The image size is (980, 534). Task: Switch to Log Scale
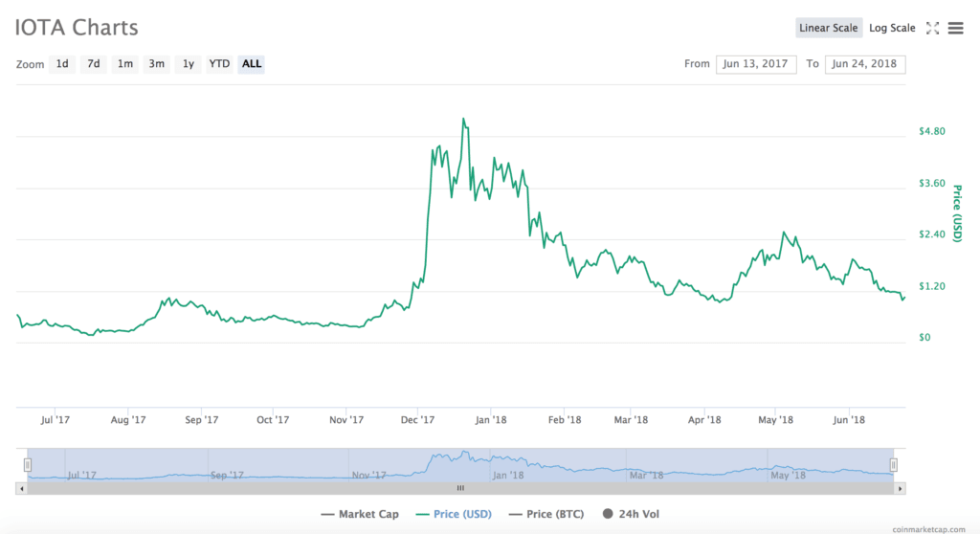[892, 28]
